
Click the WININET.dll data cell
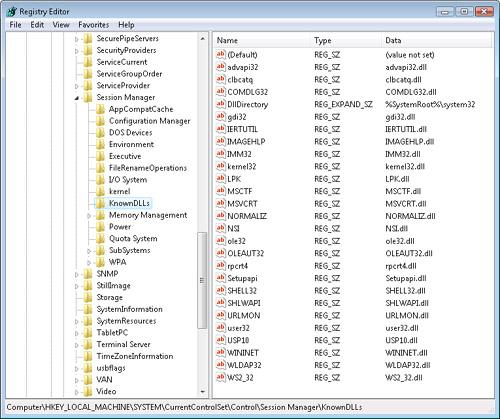click(x=406, y=353)
